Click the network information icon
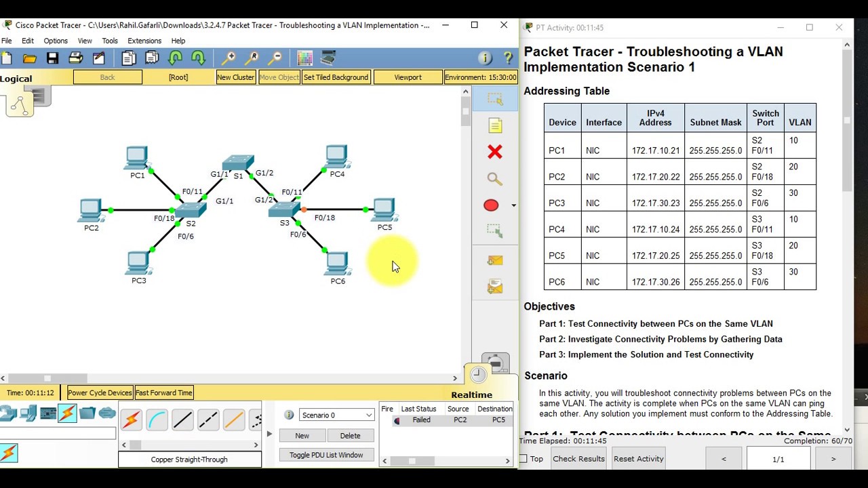Viewport: 868px width, 488px height. pos(484,58)
